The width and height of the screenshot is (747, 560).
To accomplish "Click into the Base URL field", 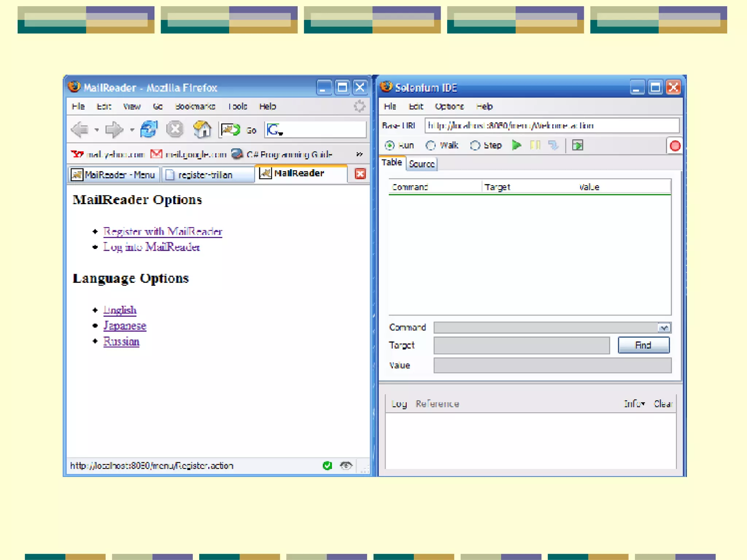I will coord(551,126).
